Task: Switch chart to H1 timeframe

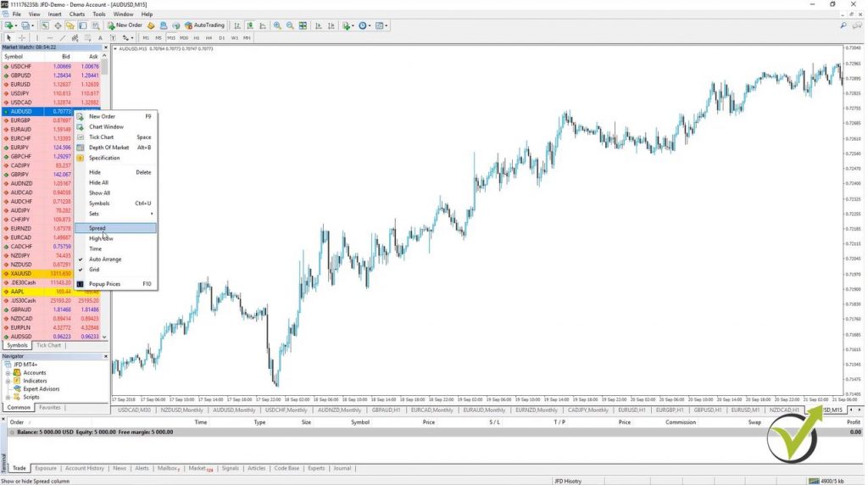Action: pos(196,38)
